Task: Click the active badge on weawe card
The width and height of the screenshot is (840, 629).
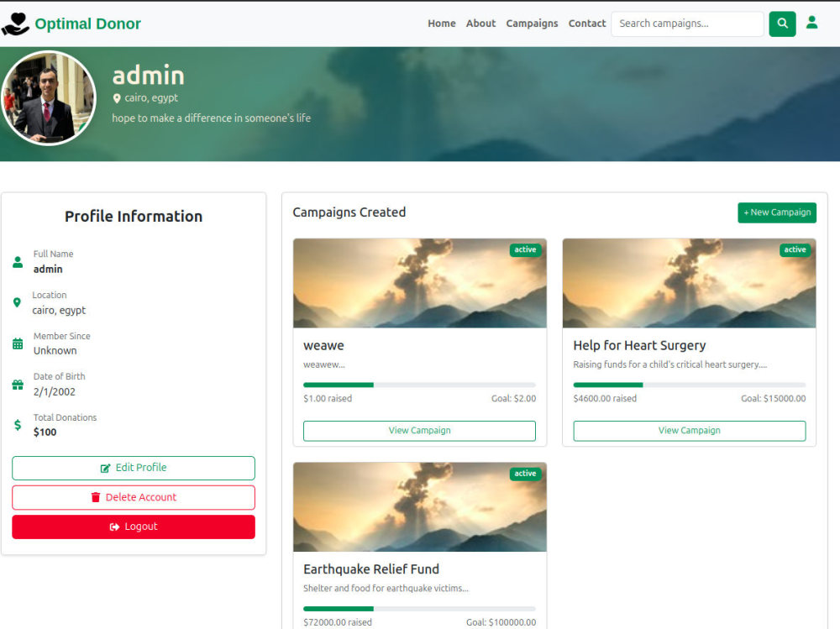Action: tap(525, 249)
